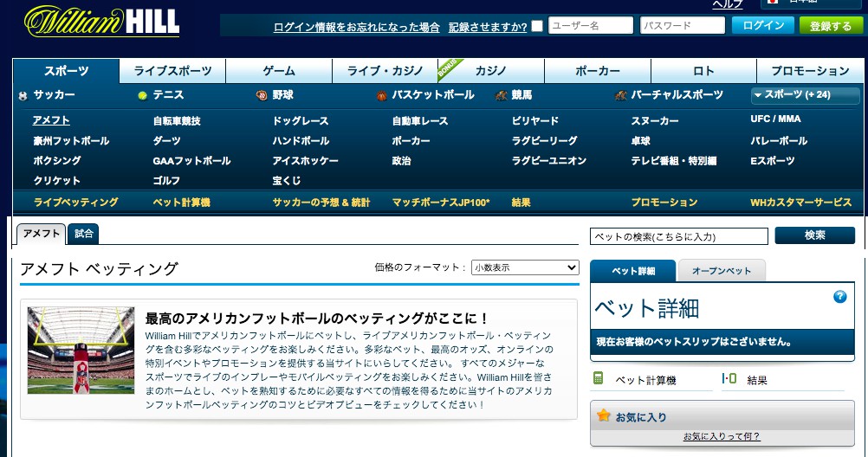Click the tennis ball icon next to テニス
Image resolution: width=868 pixels, height=457 pixels.
tap(142, 96)
